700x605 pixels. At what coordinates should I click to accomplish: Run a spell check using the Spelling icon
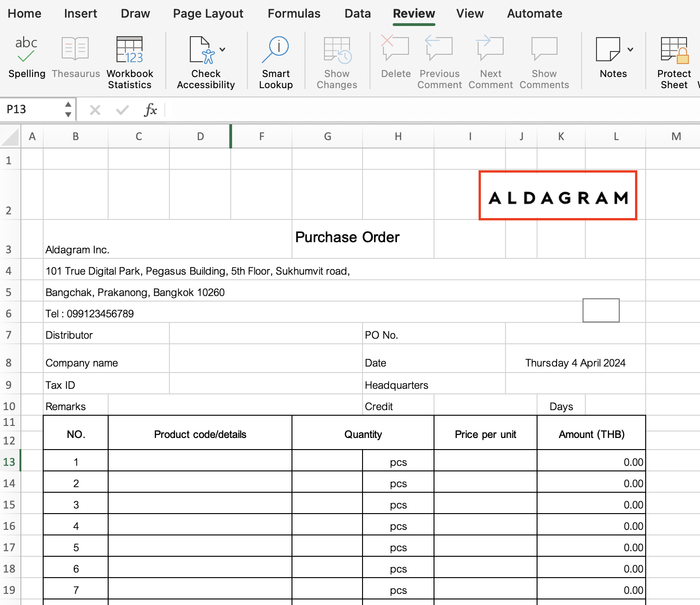26,56
